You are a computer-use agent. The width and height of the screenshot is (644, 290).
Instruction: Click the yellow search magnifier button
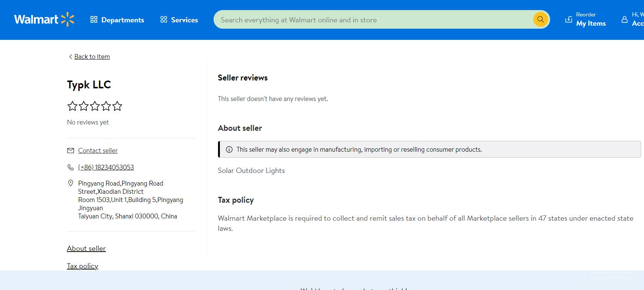[540, 19]
